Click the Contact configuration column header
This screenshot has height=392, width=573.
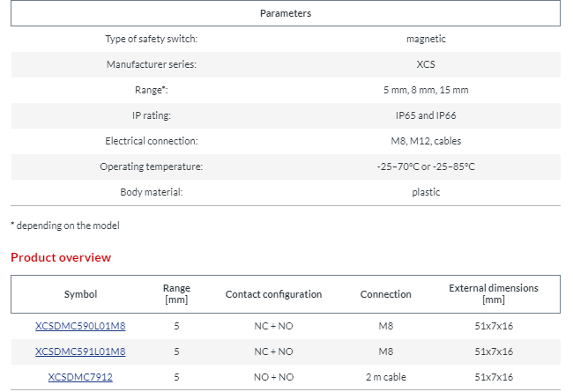[x=273, y=294]
